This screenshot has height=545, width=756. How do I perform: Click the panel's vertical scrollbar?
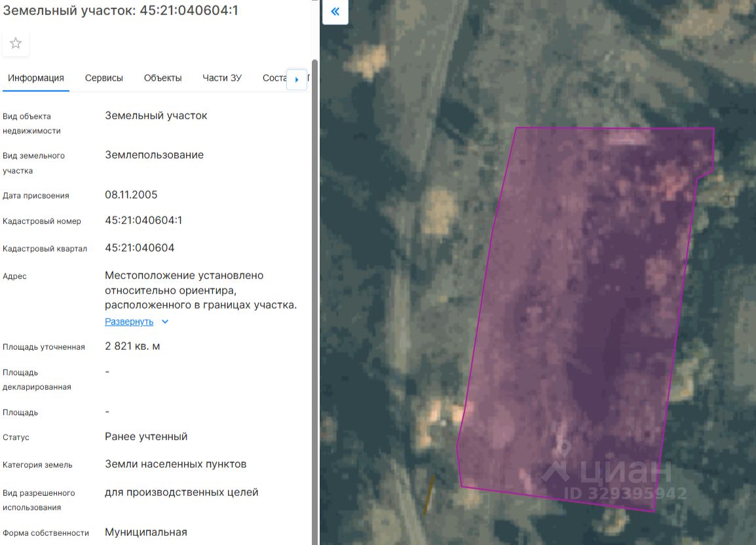coord(315,299)
